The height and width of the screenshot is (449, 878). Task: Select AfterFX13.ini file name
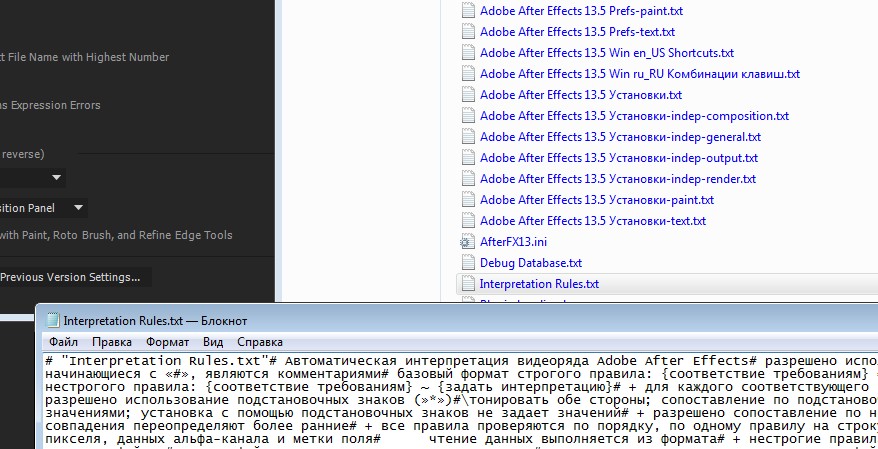click(x=513, y=242)
